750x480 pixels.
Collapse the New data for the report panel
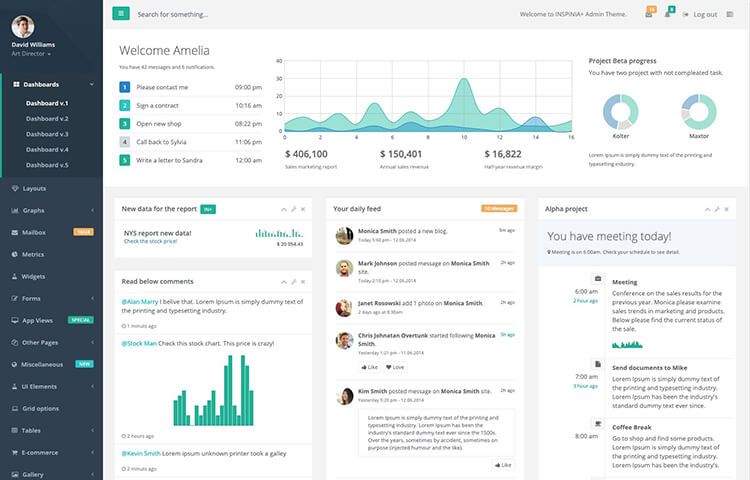pyautogui.click(x=284, y=209)
